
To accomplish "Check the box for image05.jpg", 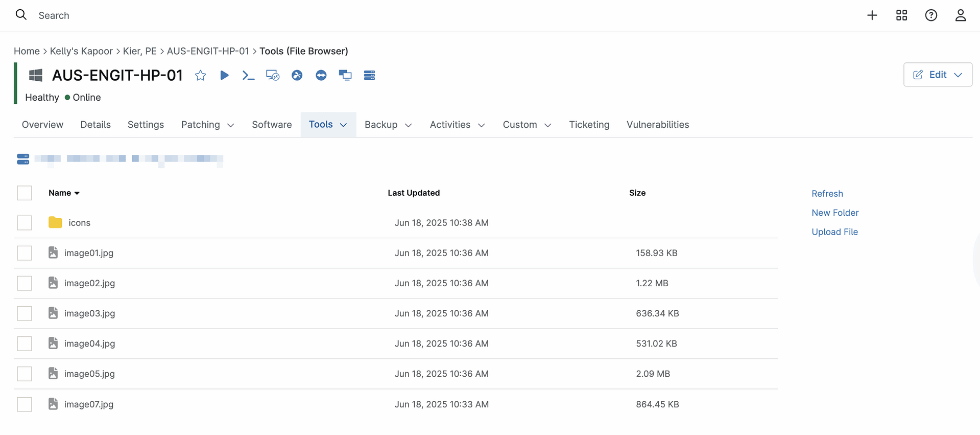I will click(25, 374).
